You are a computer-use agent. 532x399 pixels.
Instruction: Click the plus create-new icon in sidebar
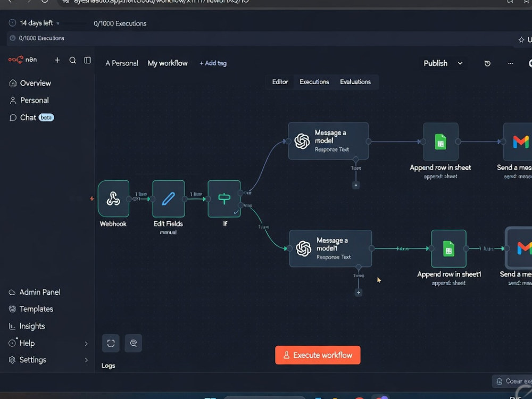point(57,60)
